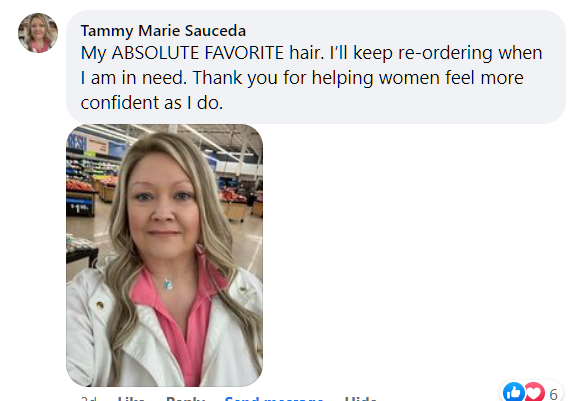Open the attached selfie photo
Screen dimensions: 584x401
(164, 255)
